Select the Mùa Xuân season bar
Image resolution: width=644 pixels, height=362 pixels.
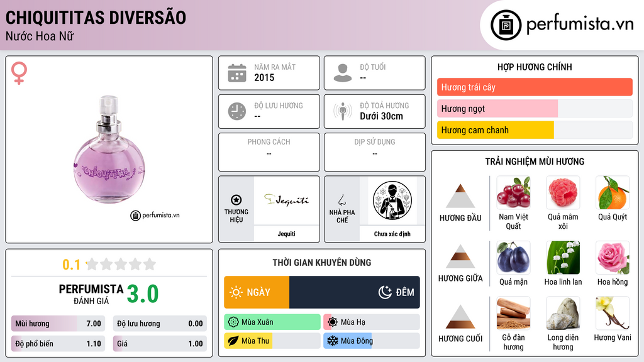272,322
